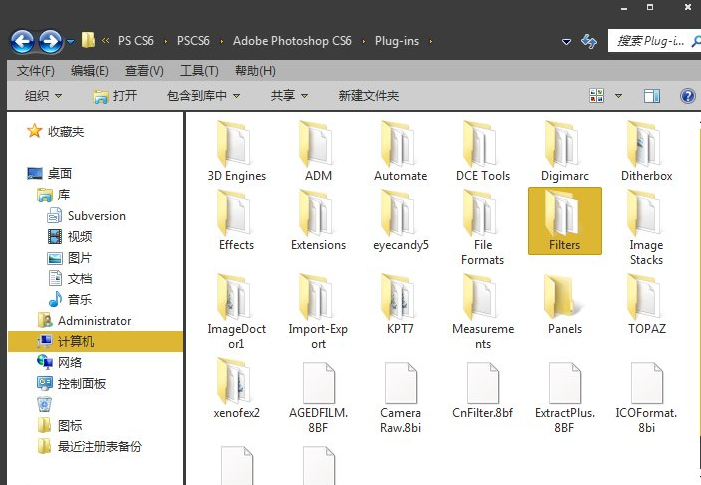Select 控制面板 in the navigation pane
The height and width of the screenshot is (485, 701).
(x=81, y=384)
